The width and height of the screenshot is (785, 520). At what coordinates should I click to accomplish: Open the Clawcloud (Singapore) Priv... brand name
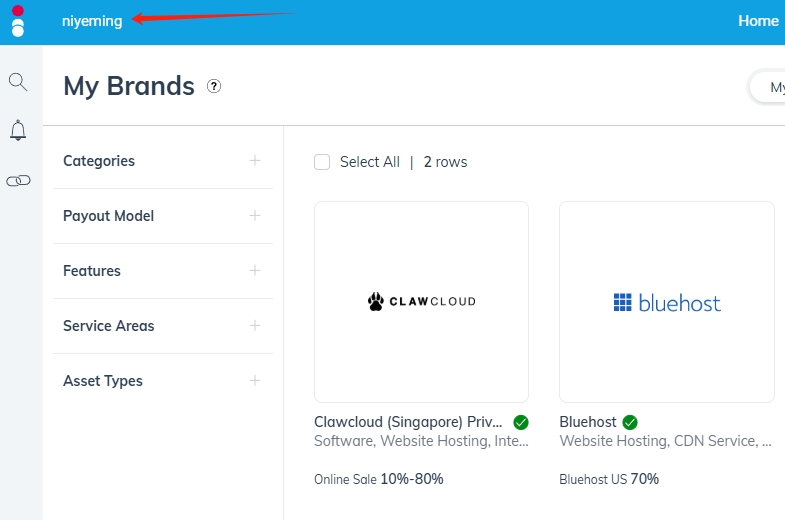click(408, 422)
